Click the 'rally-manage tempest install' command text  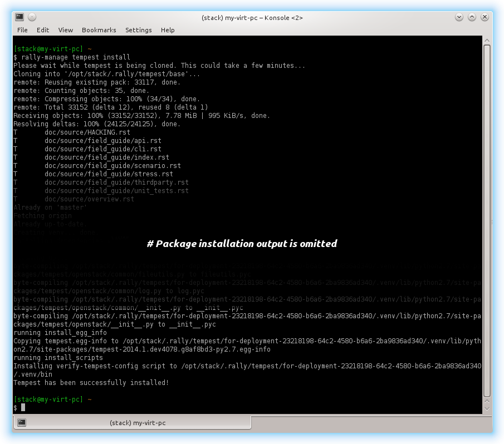click(x=76, y=57)
